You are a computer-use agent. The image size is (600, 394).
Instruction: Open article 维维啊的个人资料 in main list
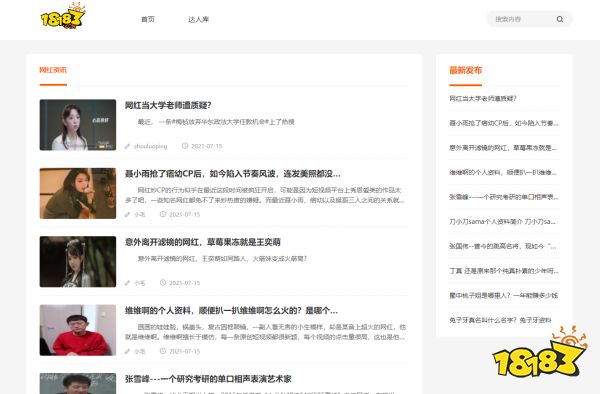[231, 311]
